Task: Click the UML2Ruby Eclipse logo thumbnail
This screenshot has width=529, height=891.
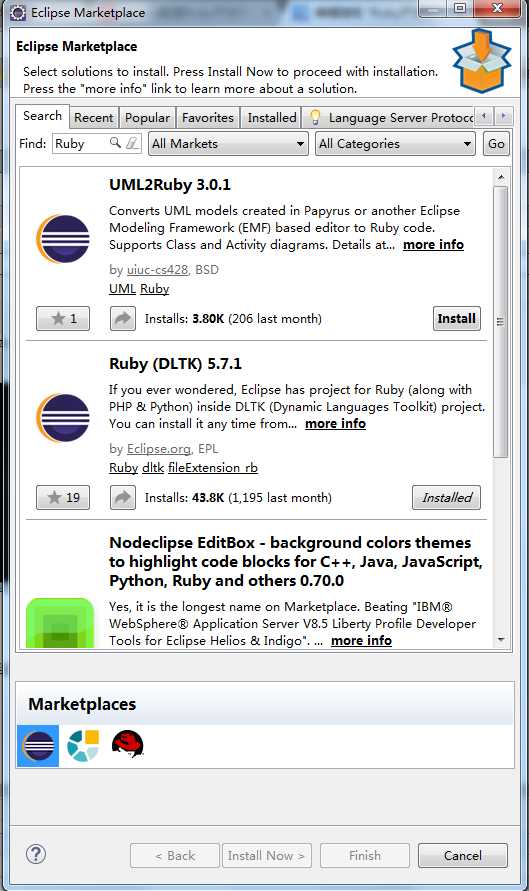Action: 63,239
